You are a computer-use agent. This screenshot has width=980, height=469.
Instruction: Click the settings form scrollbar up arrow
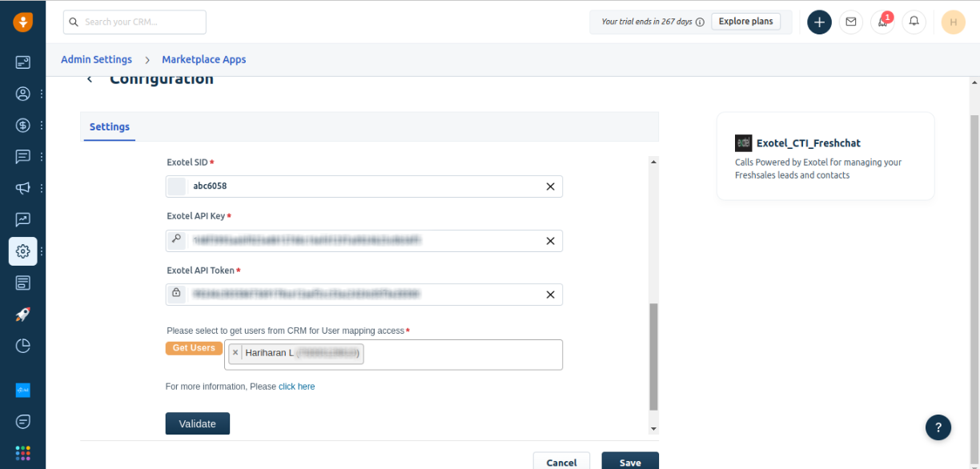pyautogui.click(x=653, y=162)
